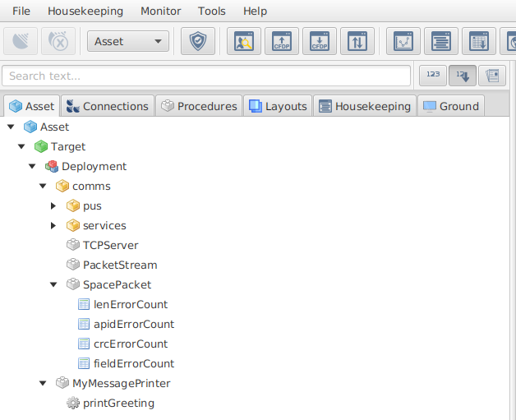This screenshot has width=516, height=420.
Task: Collapse the comms tree node
Action: (x=43, y=186)
